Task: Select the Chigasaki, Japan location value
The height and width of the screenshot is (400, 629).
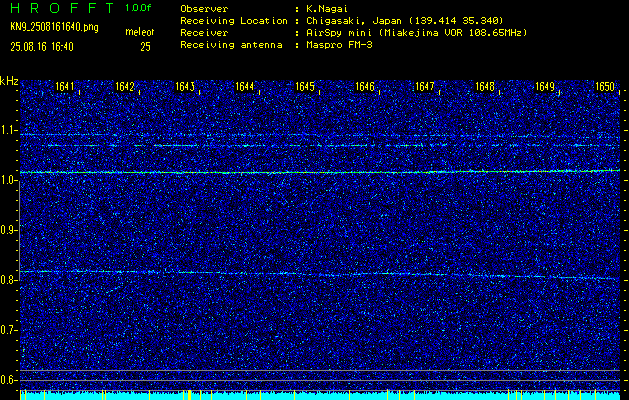Action: click(x=404, y=20)
